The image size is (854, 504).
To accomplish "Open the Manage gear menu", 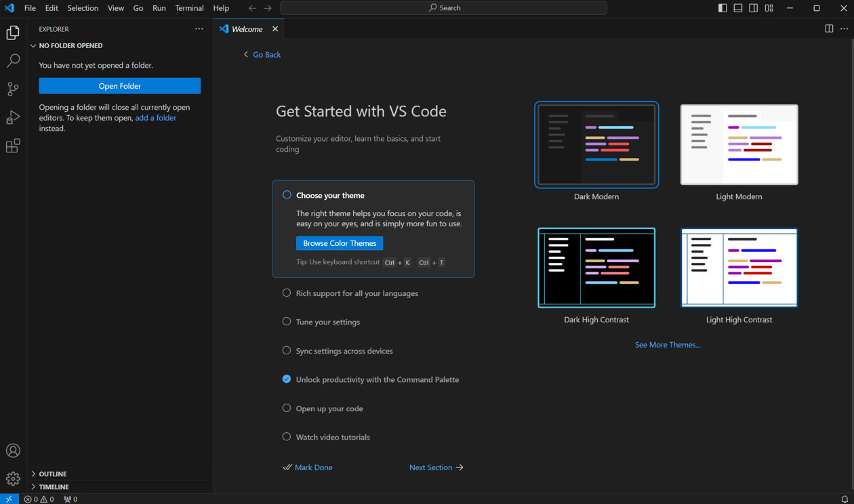I will coord(13,479).
